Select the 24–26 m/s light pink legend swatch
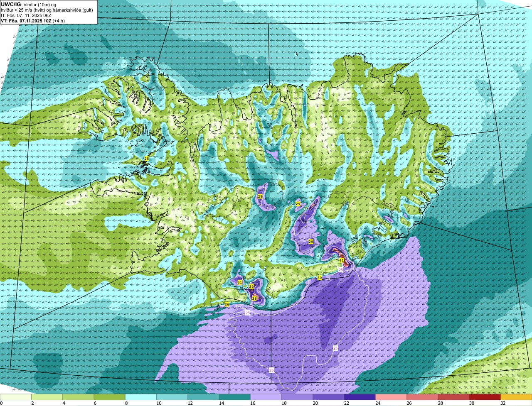Image resolution: width=532 pixels, height=406 pixels. coord(391,397)
